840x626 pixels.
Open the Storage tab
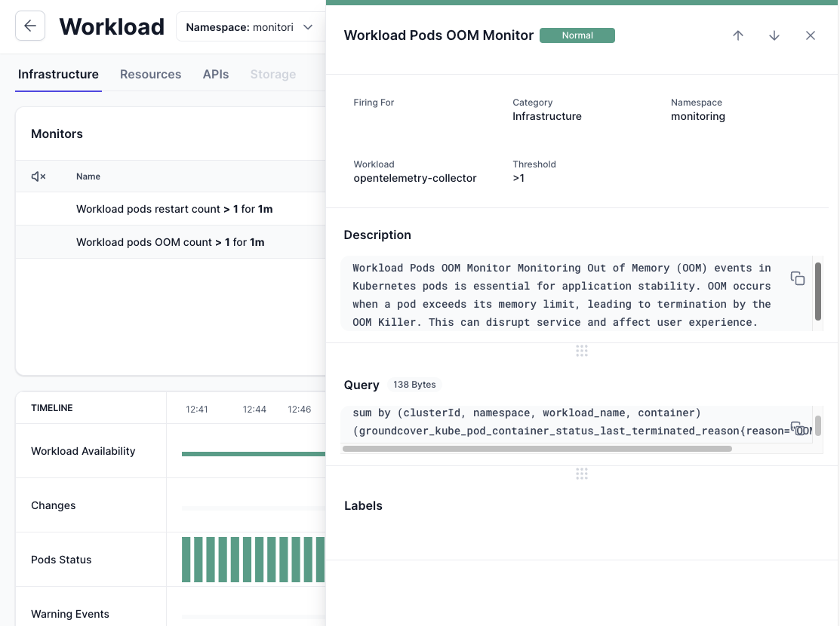tap(272, 75)
